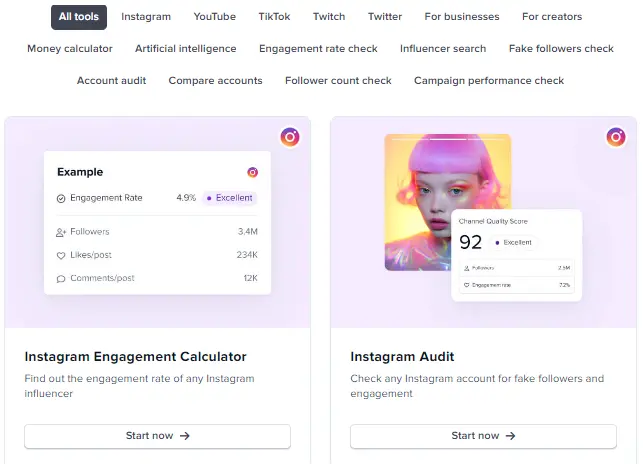
Task: Click the Instagram Audit card title
Action: click(x=402, y=357)
